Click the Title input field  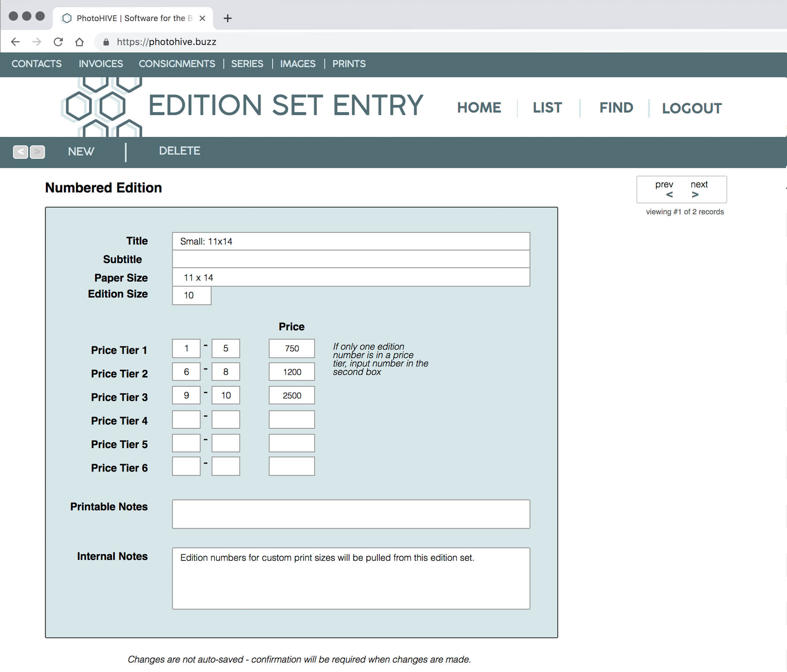click(351, 241)
